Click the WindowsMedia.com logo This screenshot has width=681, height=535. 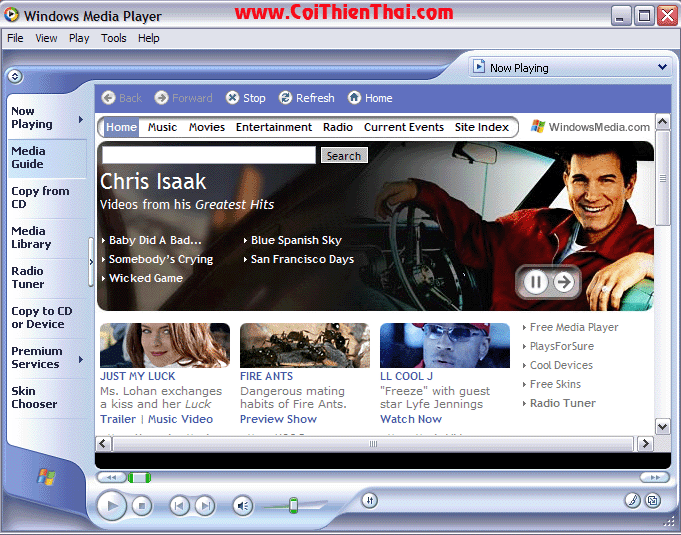click(590, 127)
